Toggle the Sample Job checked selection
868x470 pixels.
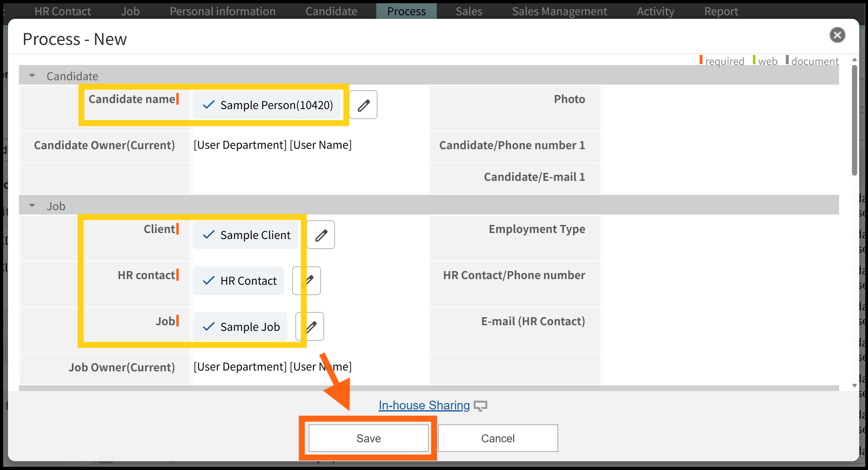click(x=240, y=327)
